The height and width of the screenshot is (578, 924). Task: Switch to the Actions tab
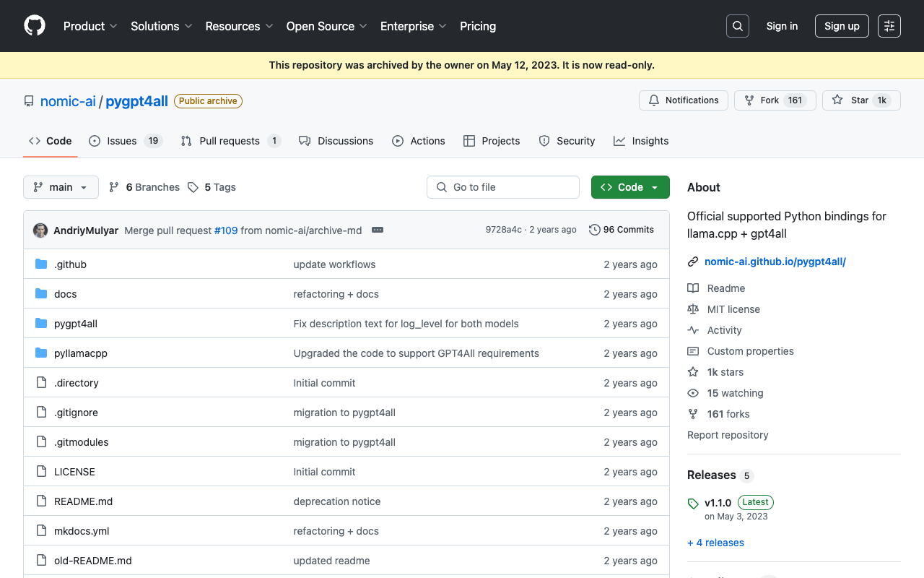coord(419,141)
